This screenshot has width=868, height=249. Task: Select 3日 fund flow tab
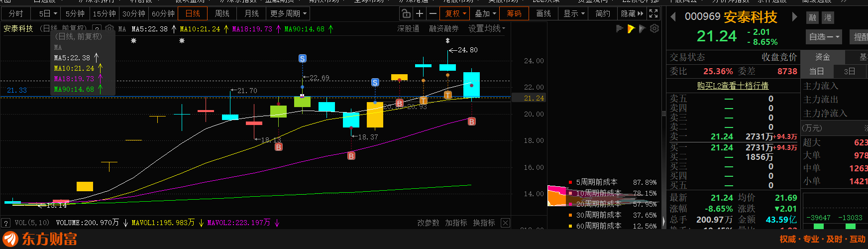(x=849, y=71)
